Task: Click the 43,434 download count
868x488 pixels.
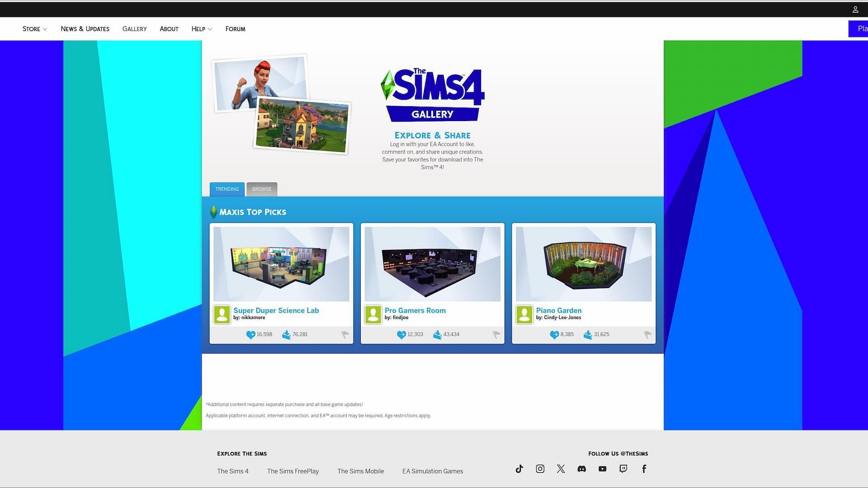Action: (x=451, y=335)
